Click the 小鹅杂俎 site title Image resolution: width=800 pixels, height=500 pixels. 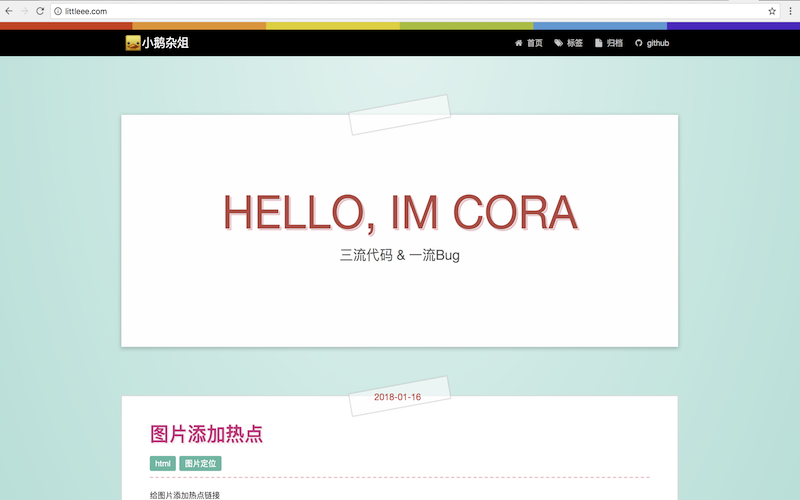tap(165, 43)
